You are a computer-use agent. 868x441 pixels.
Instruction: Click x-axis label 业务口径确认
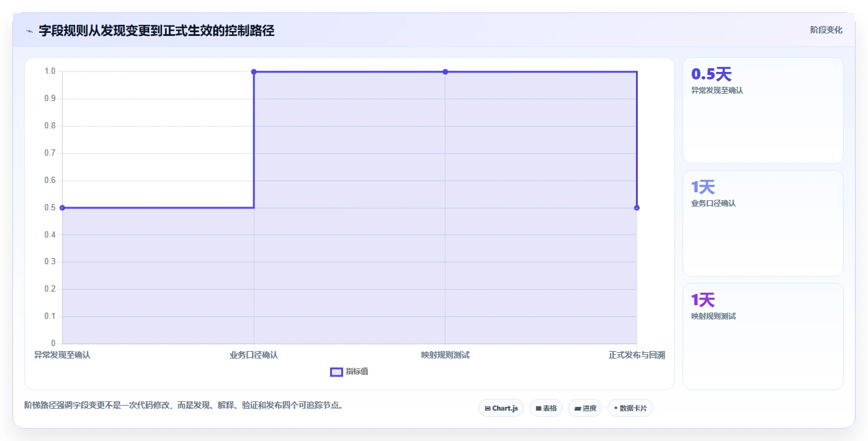(254, 355)
